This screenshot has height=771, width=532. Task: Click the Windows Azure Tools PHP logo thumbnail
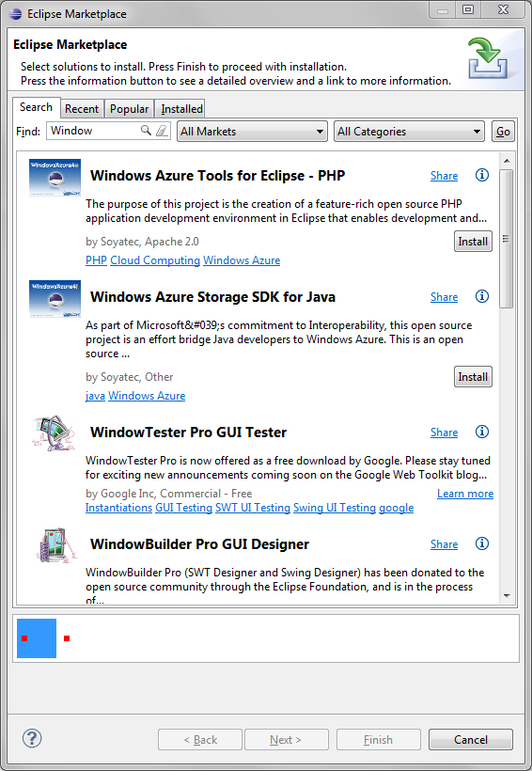55,178
